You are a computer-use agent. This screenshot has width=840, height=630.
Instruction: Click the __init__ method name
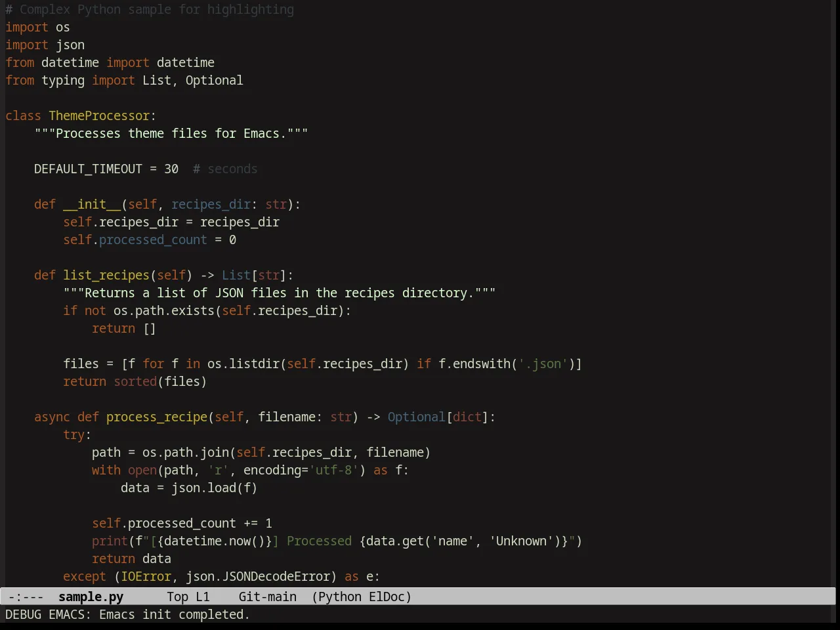92,204
